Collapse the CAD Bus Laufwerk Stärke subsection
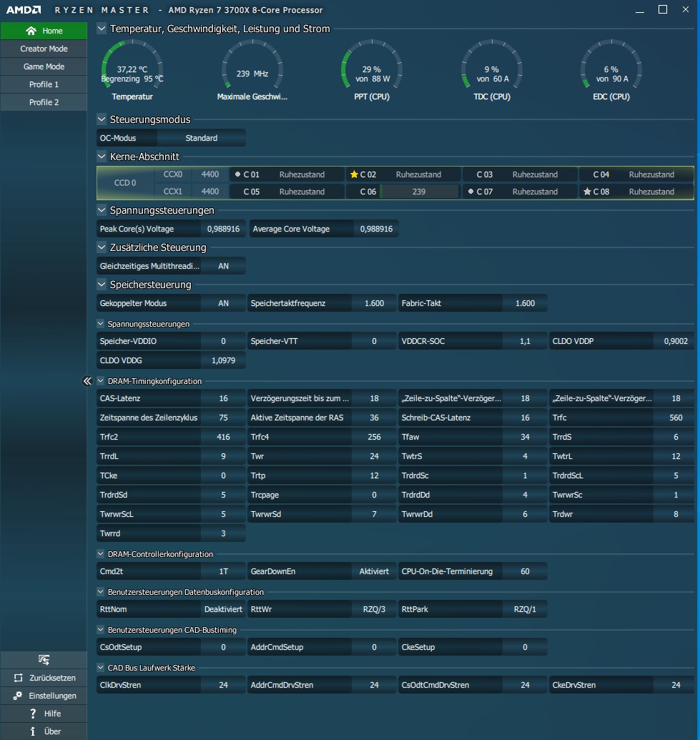Viewport: 700px width, 740px height. click(x=101, y=668)
